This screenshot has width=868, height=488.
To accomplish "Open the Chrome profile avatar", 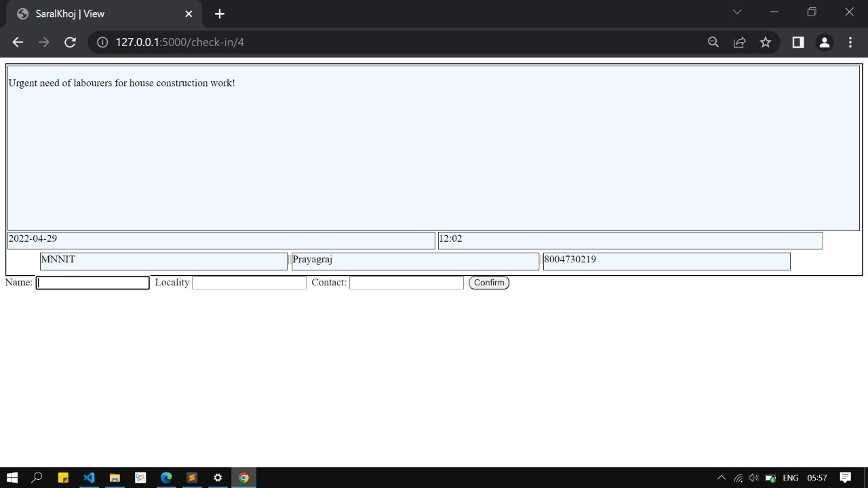I will 824,42.
